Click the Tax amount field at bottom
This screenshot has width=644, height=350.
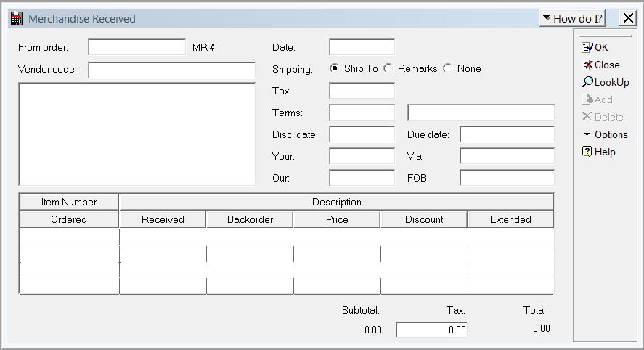(x=432, y=330)
